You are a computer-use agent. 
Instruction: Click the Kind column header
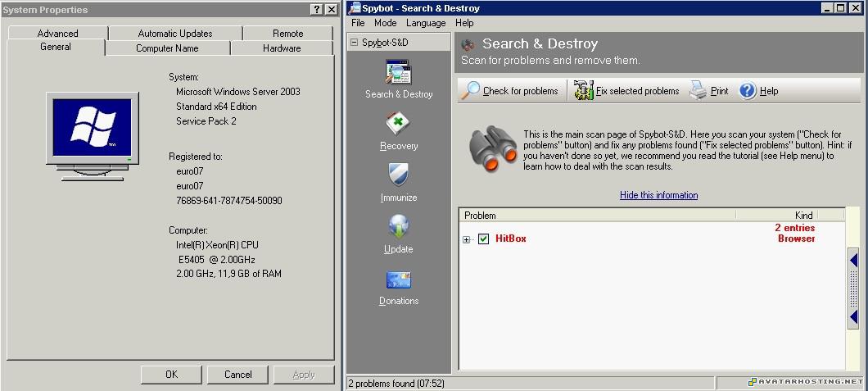(x=776, y=215)
